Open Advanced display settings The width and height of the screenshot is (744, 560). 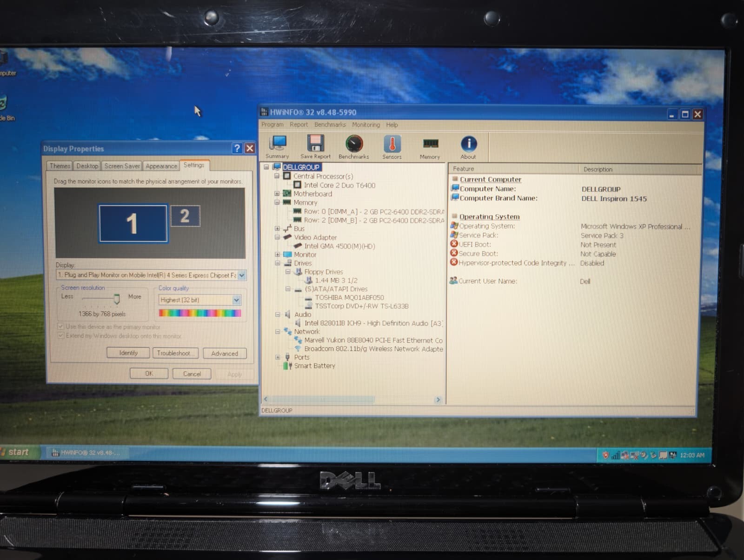point(225,353)
